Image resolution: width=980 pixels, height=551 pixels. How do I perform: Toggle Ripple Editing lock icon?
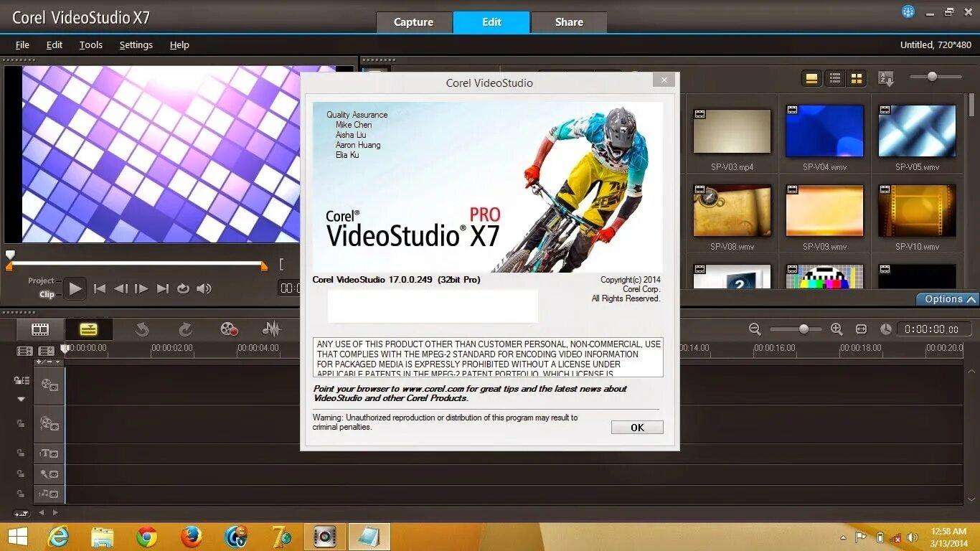click(x=22, y=381)
